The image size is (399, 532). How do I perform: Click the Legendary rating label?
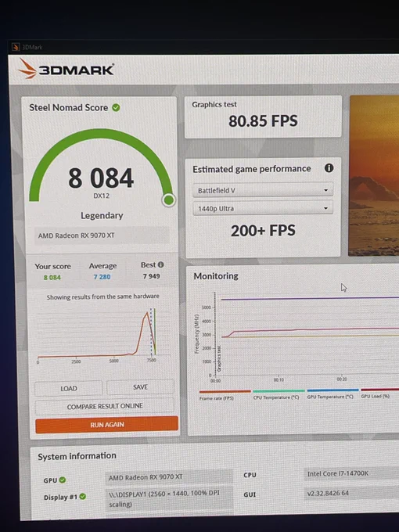[102, 215]
